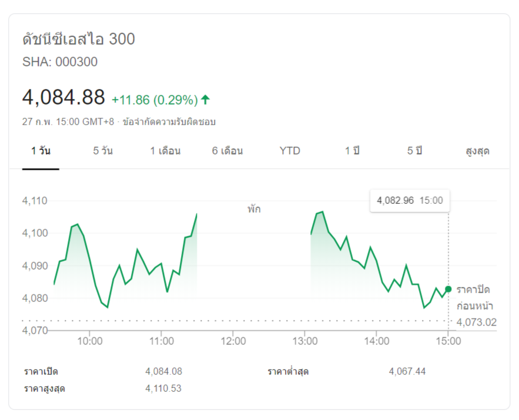The image size is (519, 420).
Task: Click the 4,084.88 index price
Action: [63, 97]
